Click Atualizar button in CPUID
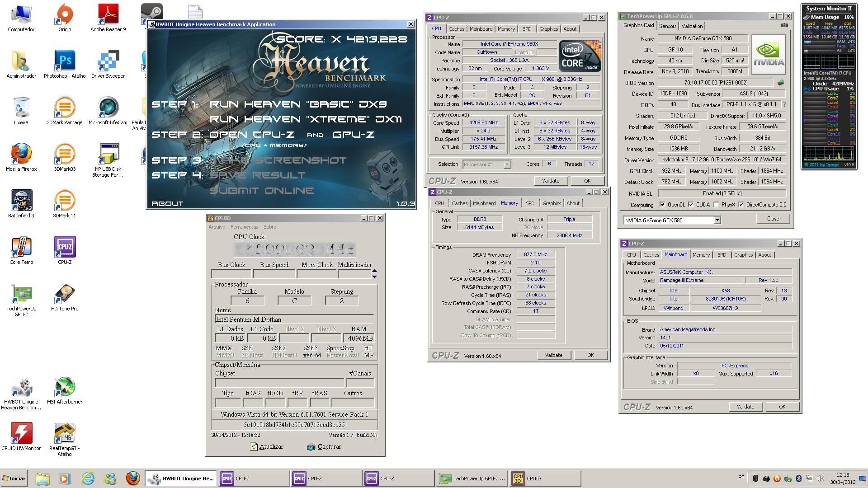This screenshot has height=488, width=868. pos(267,446)
